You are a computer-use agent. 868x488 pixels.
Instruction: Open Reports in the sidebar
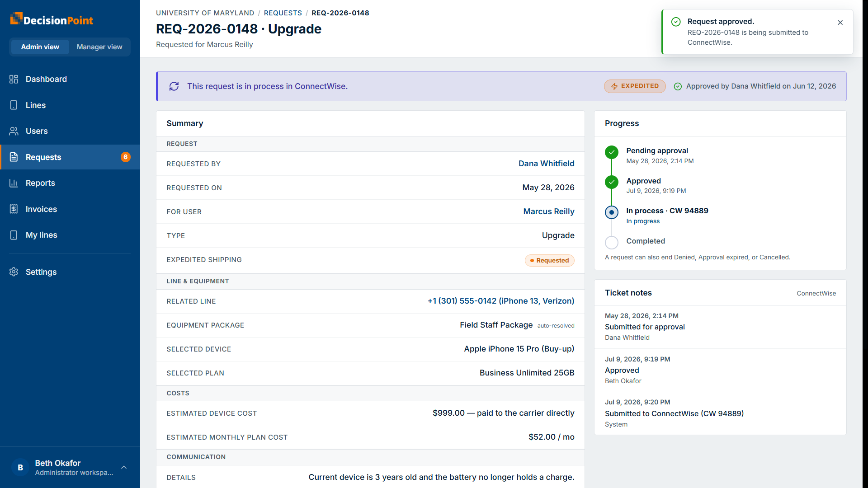point(70,183)
